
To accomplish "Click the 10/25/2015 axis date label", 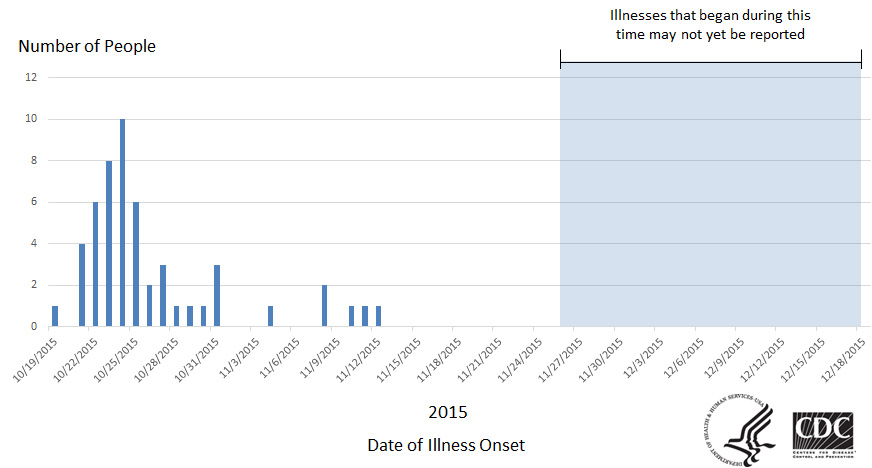I will [116, 360].
